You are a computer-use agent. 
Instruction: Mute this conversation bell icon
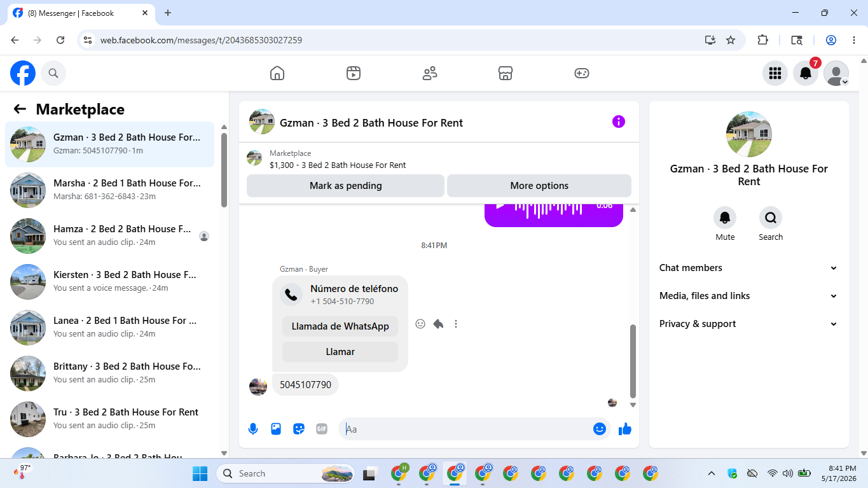(x=725, y=218)
